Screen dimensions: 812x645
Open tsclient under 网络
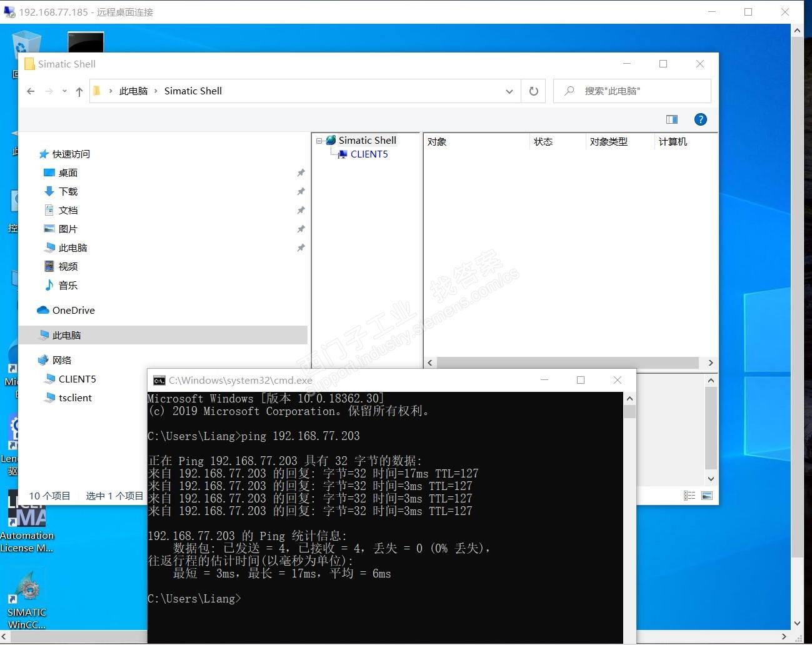coord(75,397)
